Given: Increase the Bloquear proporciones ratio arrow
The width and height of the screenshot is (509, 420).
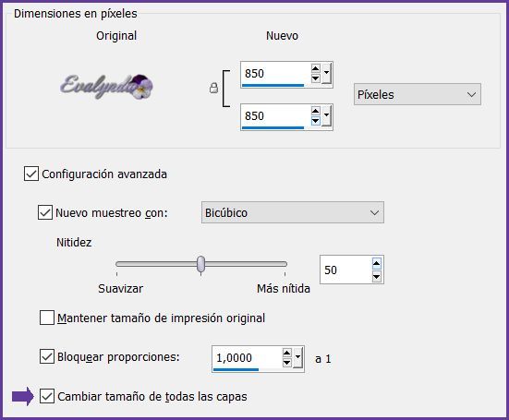Looking at the screenshot, I should [x=287, y=353].
